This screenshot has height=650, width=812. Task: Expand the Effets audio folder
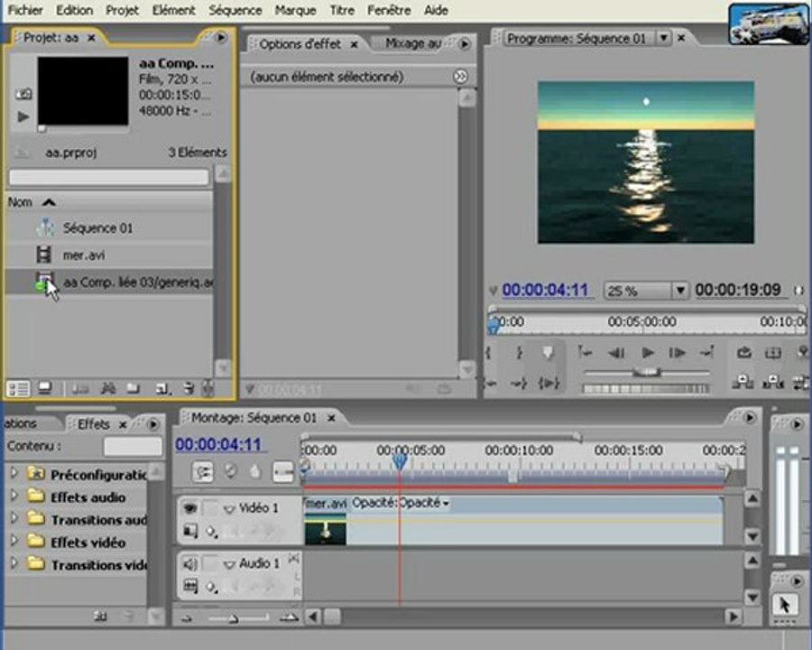(14, 496)
